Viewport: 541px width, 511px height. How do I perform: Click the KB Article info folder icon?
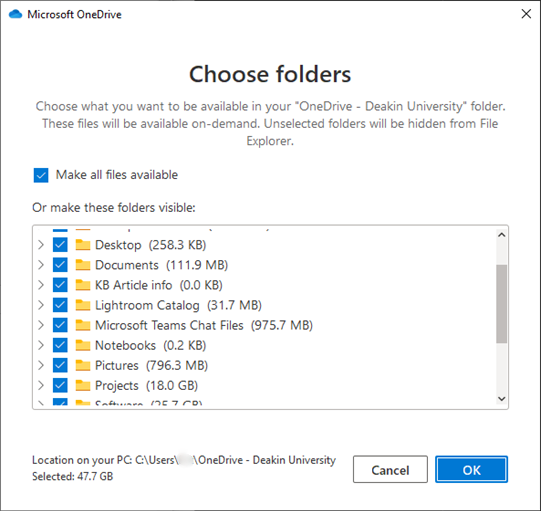coord(83,285)
